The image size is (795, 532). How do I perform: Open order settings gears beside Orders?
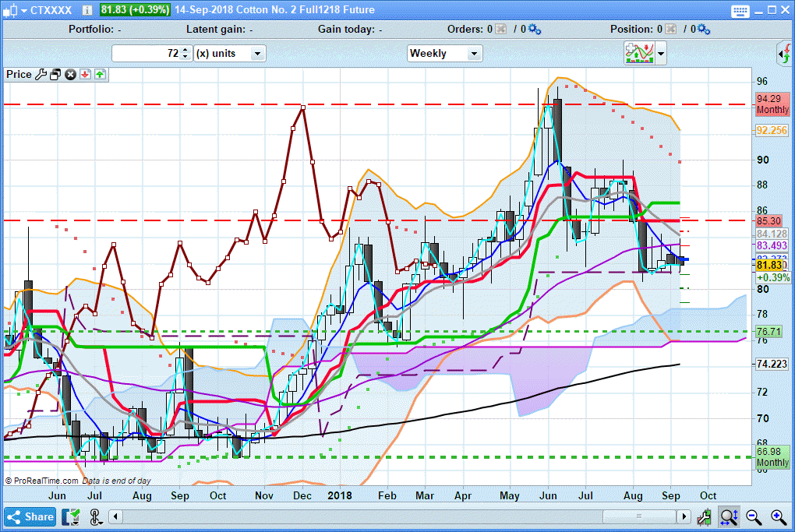(535, 30)
